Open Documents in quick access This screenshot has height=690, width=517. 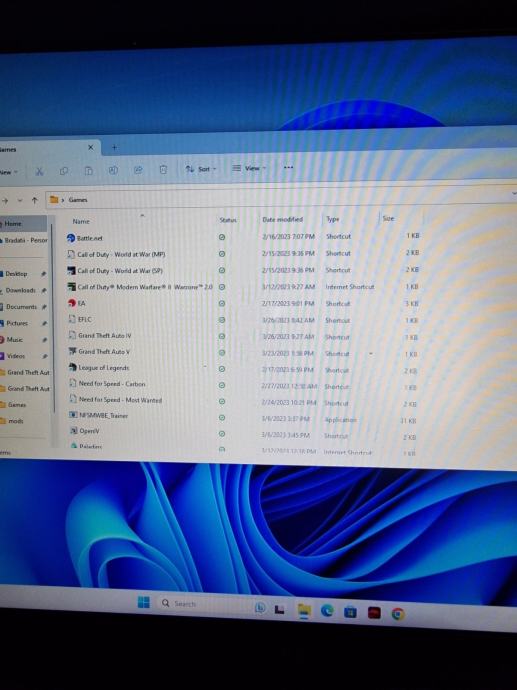click(x=23, y=307)
